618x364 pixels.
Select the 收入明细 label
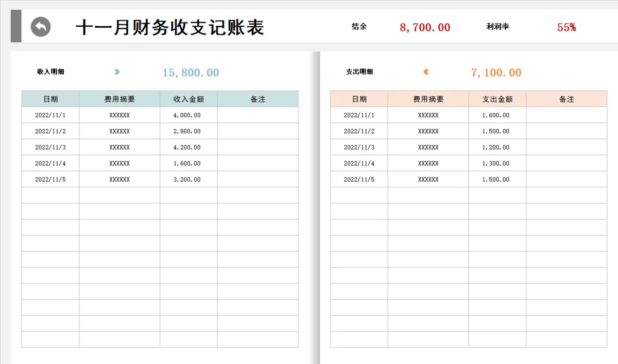[50, 72]
